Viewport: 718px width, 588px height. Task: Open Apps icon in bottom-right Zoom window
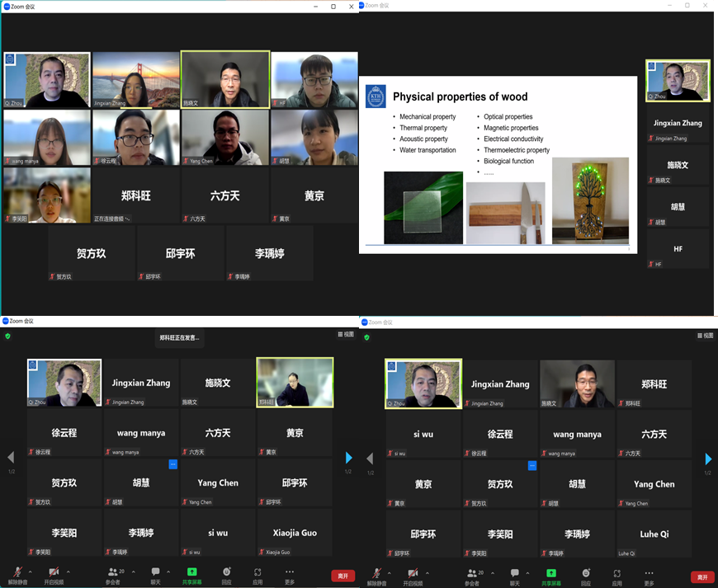[616, 573]
